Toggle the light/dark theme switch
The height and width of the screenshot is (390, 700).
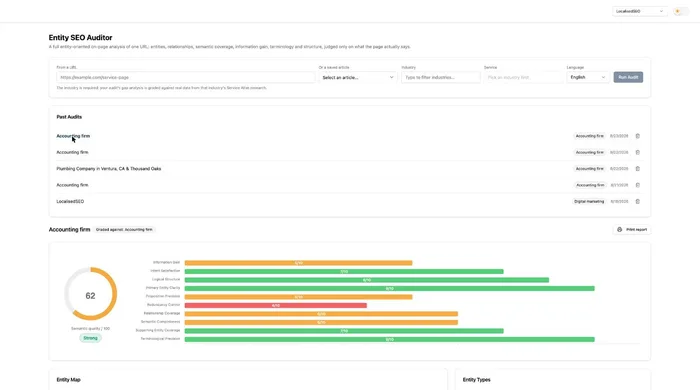(x=681, y=11)
